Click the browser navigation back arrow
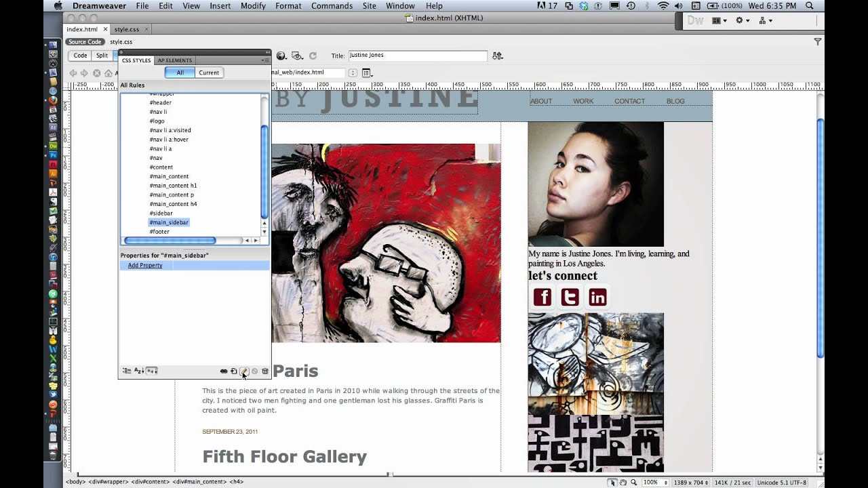Viewport: 868px width, 488px height. click(73, 73)
